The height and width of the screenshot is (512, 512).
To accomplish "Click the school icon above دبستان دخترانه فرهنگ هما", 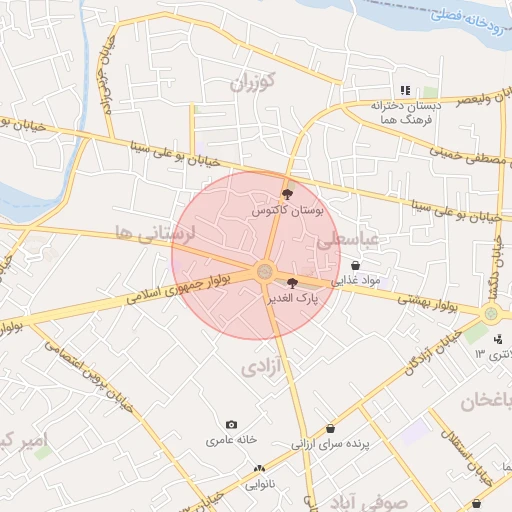I will point(405,90).
